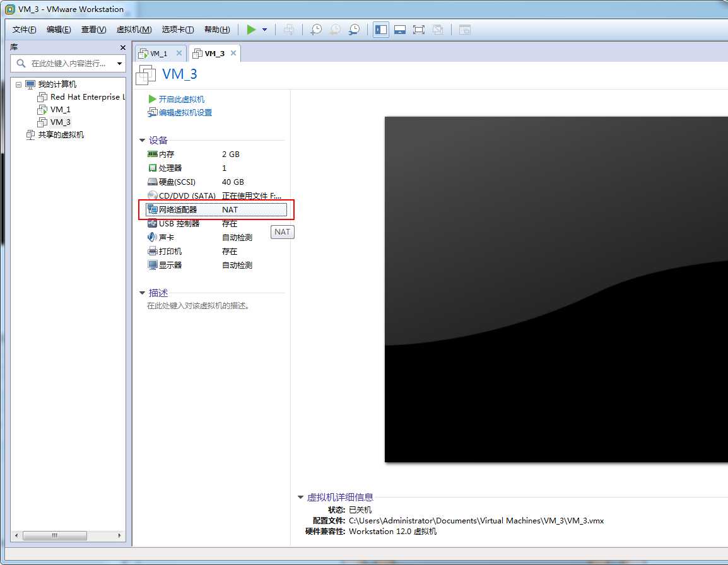The height and width of the screenshot is (565, 728).
Task: Open the 编辑(E) menu
Action: click(x=59, y=30)
